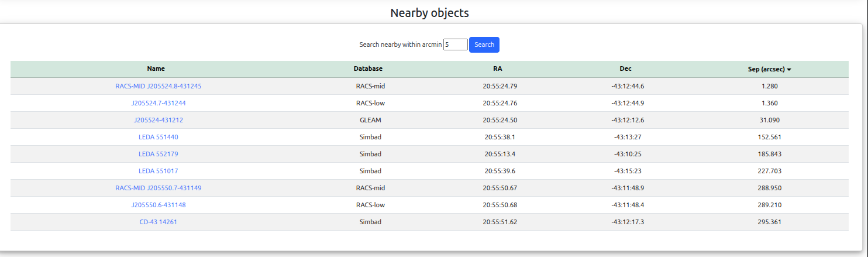Select Dec value -43:15:23
This screenshot has width=868, height=257.
(628, 171)
